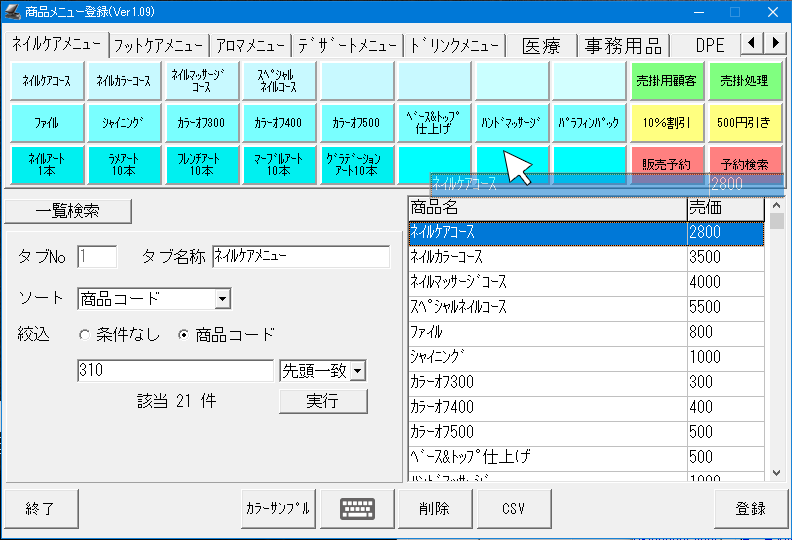Select the スペシャルネイルコース row in product list
792x540 pixels.
546,307
